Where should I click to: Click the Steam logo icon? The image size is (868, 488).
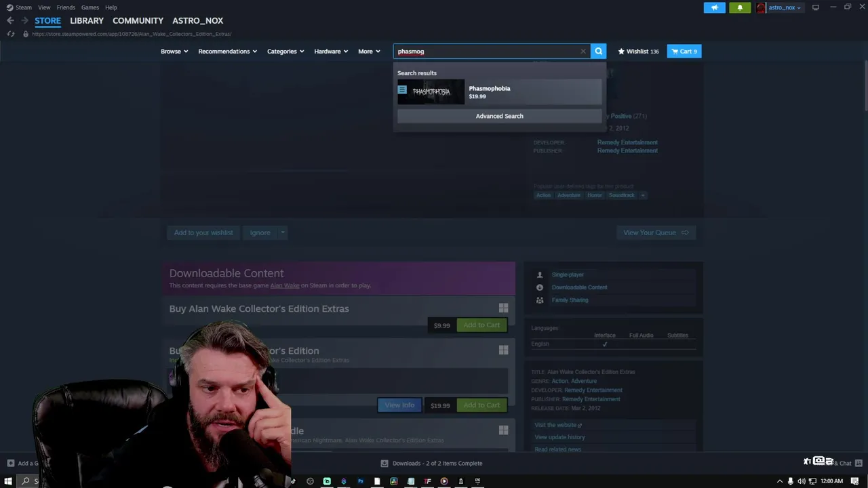[9, 7]
